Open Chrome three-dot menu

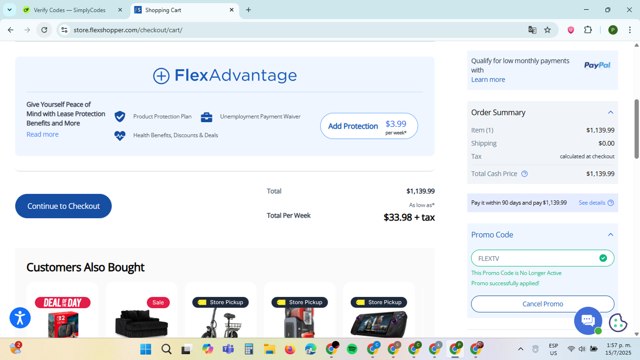630,30
